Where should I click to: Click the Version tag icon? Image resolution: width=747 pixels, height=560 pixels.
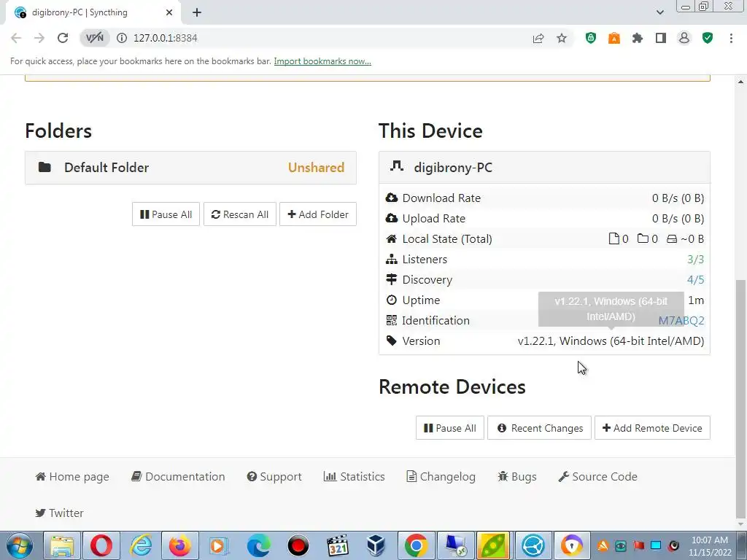click(x=392, y=341)
